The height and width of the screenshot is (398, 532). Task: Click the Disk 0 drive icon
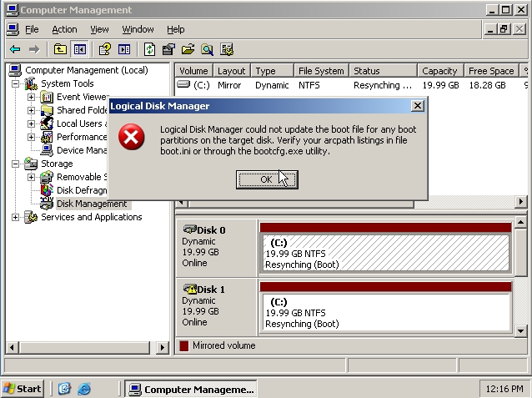(189, 229)
